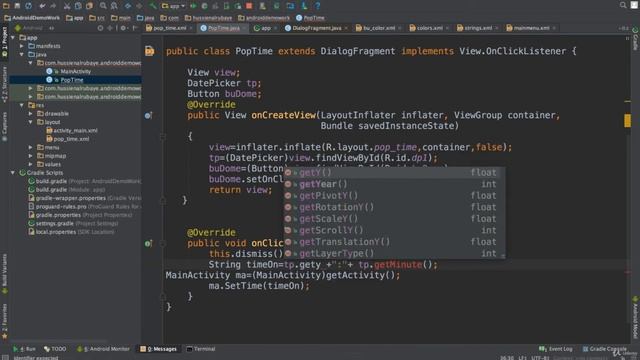Run the app with the green play icon
The height and width of the screenshot is (360, 640).
tap(193, 6)
